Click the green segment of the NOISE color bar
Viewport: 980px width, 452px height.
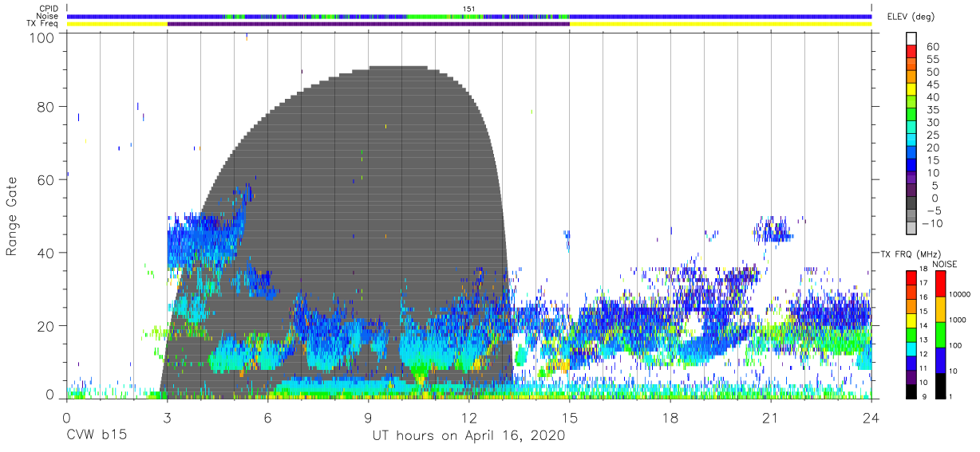pos(940,334)
